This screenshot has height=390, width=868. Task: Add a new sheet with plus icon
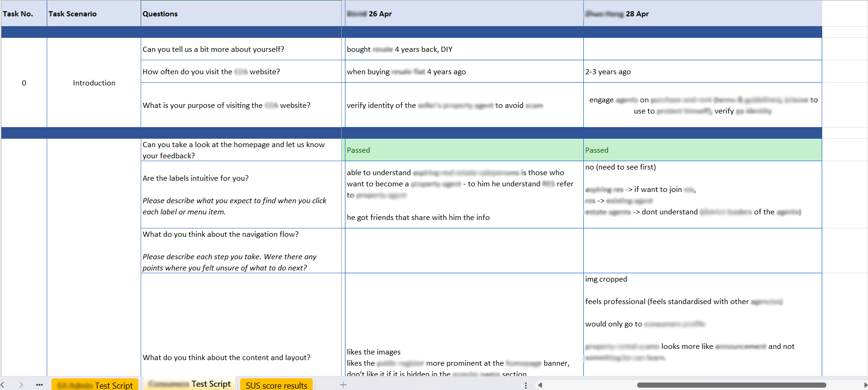[x=343, y=385]
